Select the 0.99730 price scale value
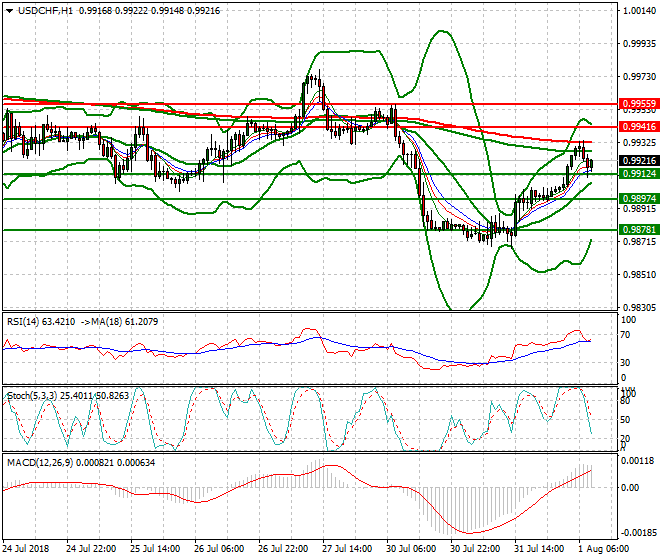 click(639, 77)
